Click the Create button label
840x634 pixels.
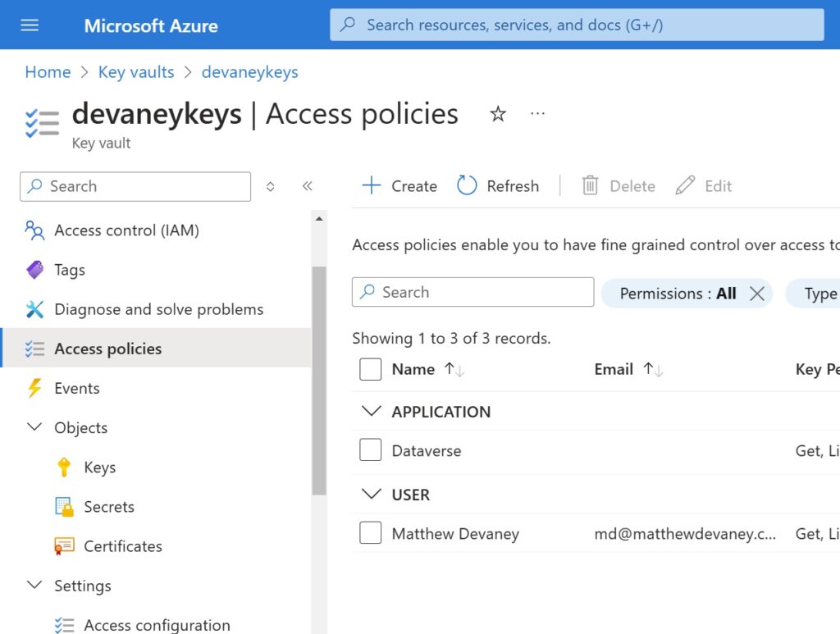click(414, 186)
